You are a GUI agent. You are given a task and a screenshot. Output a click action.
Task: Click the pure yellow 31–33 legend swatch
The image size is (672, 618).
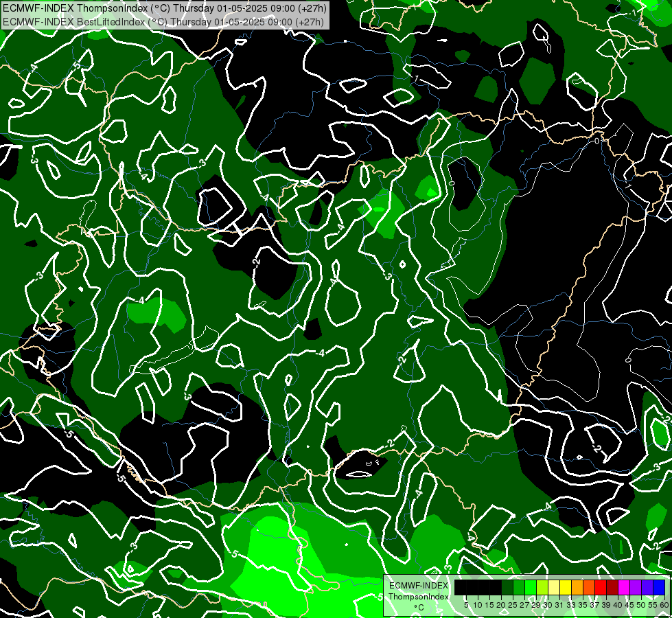(566, 588)
